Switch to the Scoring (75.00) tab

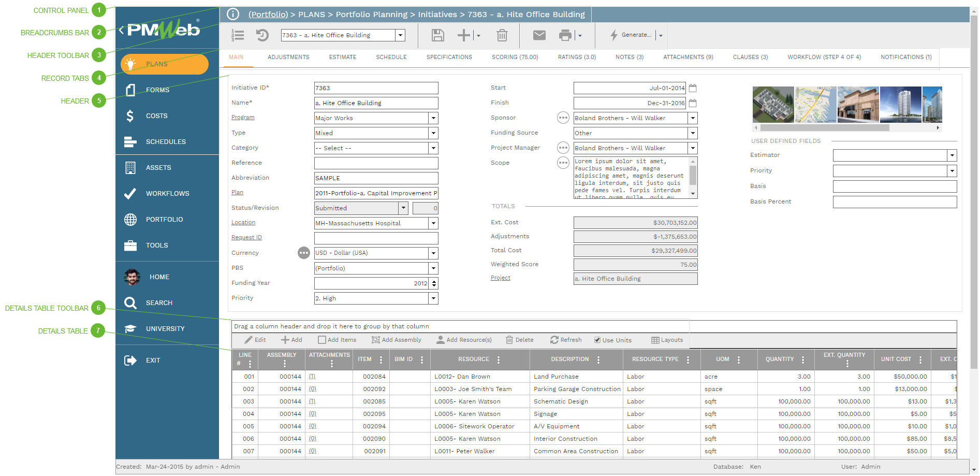[515, 57]
